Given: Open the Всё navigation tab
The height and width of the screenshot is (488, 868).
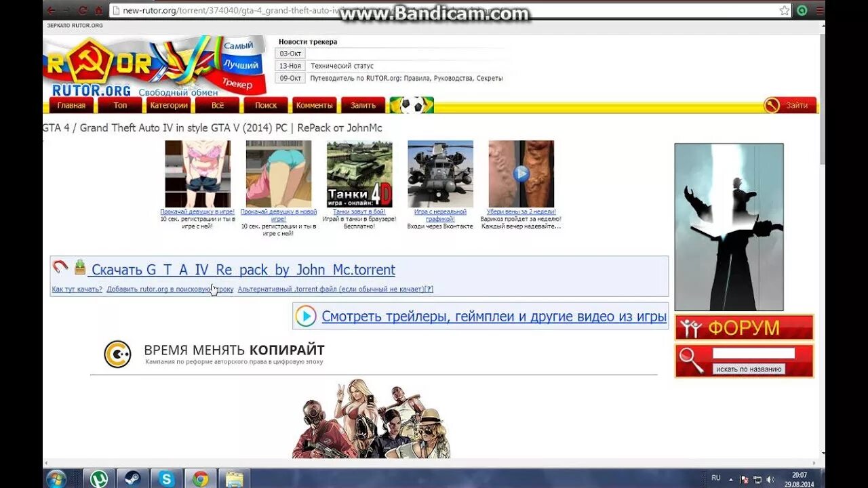Looking at the screenshot, I should (218, 105).
